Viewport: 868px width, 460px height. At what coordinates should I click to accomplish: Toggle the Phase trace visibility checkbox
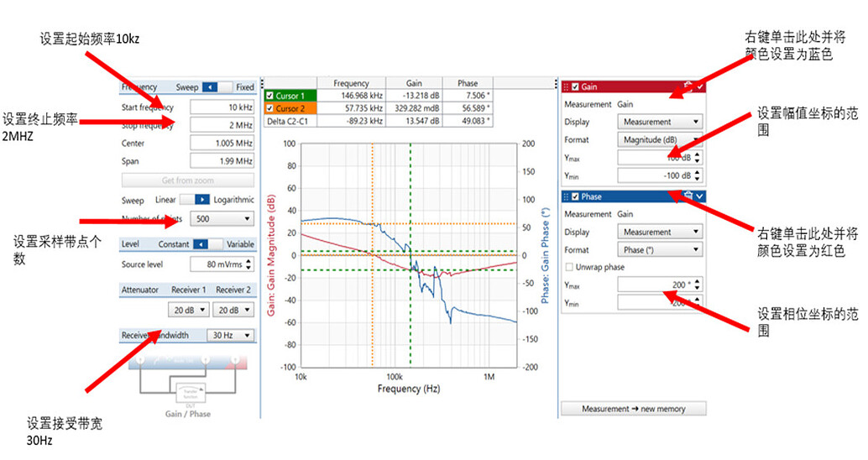(575, 196)
